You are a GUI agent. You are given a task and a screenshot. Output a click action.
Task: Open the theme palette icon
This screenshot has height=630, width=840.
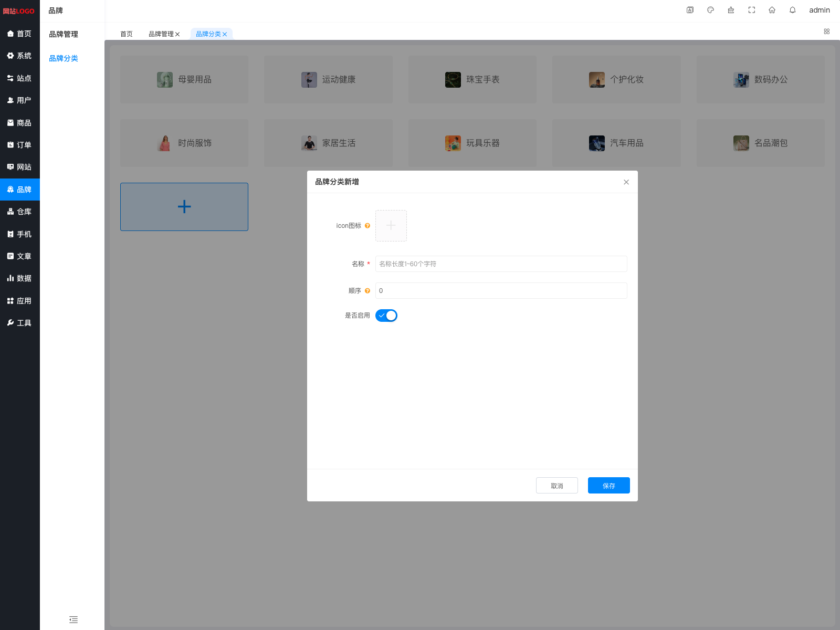[710, 10]
